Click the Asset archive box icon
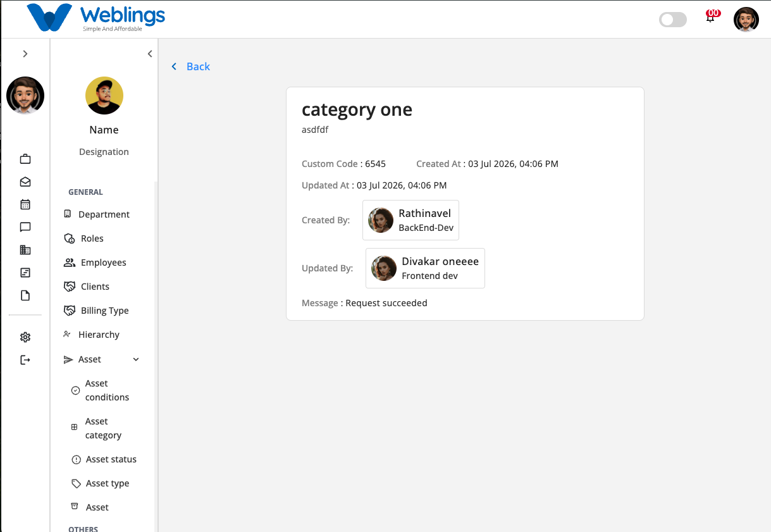 point(75,507)
